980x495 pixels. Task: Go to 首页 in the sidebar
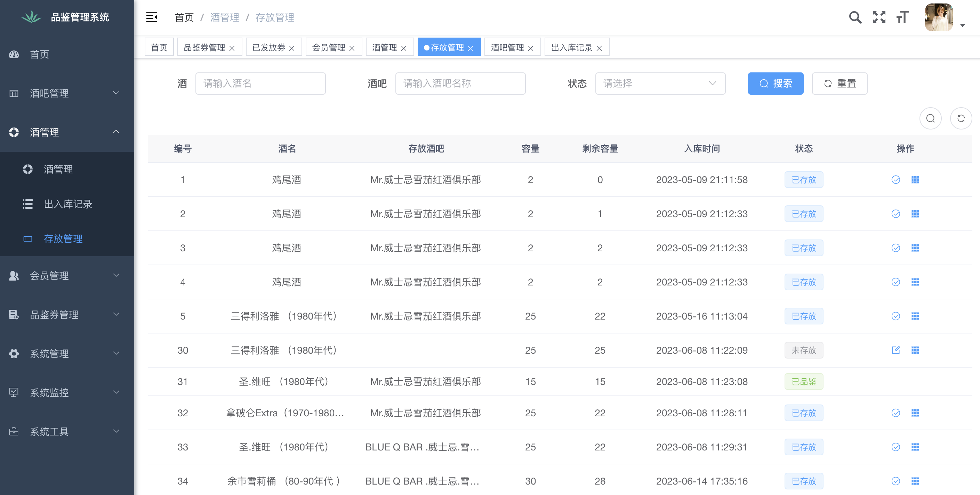[67, 54]
